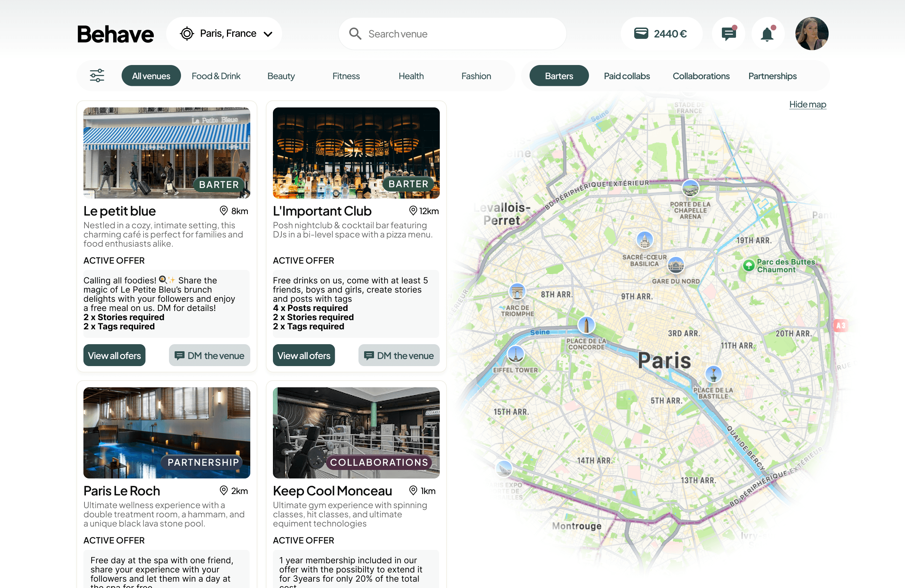The image size is (905, 588).
Task: Open the filter settings sliders icon
Action: click(97, 76)
